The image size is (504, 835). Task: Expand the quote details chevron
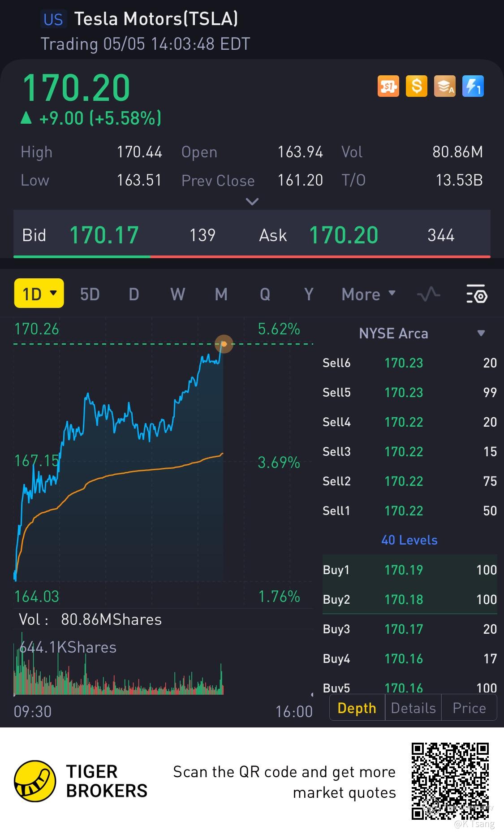tap(252, 202)
